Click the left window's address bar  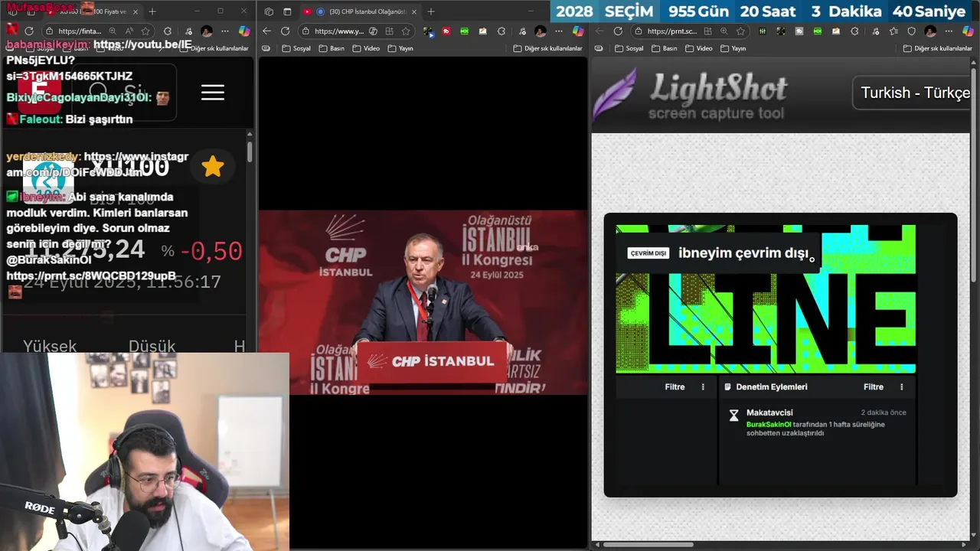(98, 31)
